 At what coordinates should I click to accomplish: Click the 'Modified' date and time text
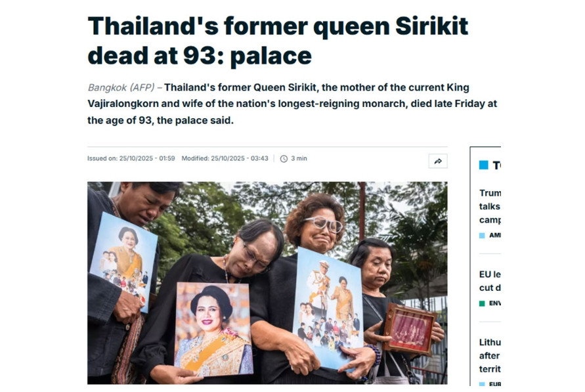pos(225,159)
